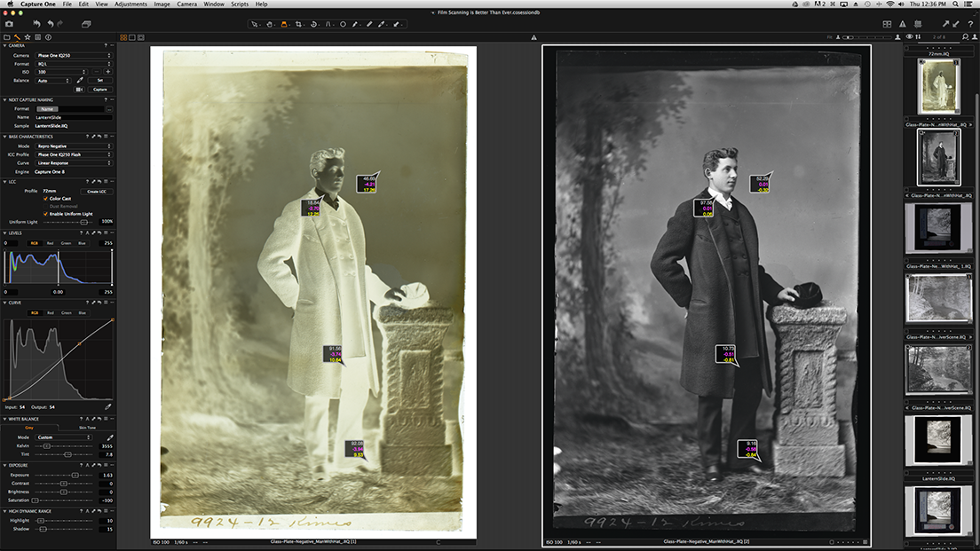Open the Mode Repro Negative dropdown
Image resolution: width=980 pixels, height=551 pixels.
coord(73,146)
